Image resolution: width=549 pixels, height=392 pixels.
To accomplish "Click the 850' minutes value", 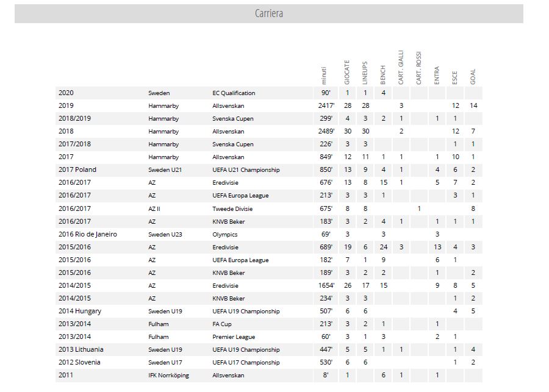I will click(326, 169).
